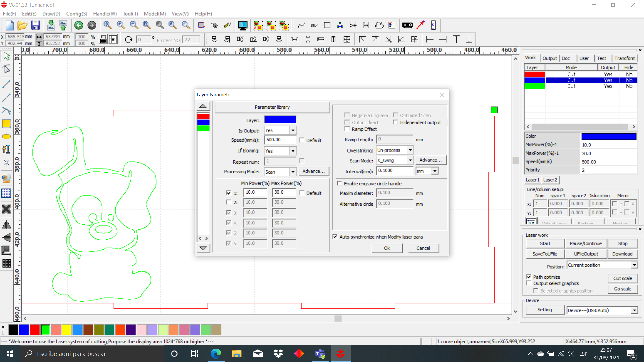Click Cancel in Layer Parameter dialog
The image size is (644, 362).
tap(423, 248)
